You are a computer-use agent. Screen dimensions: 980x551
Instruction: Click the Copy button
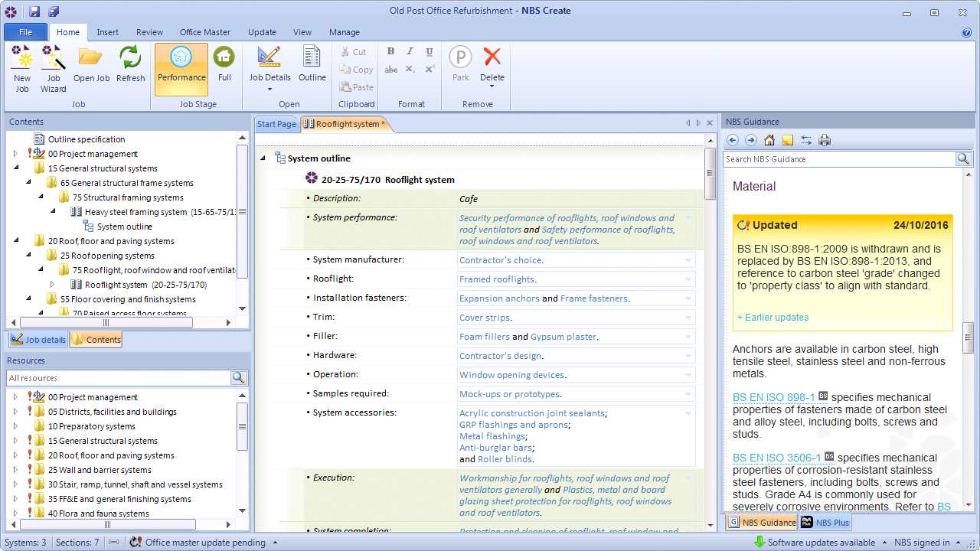coord(357,70)
